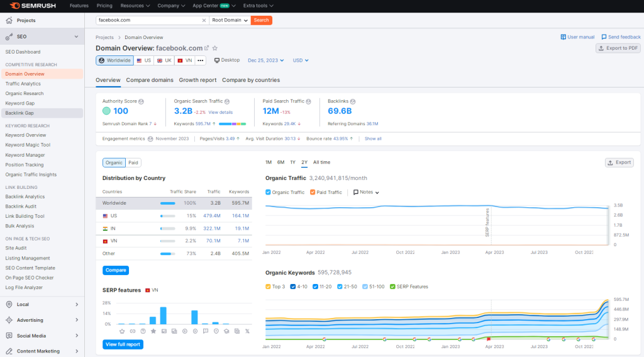Toggle SERP Features checkbox

pyautogui.click(x=392, y=286)
